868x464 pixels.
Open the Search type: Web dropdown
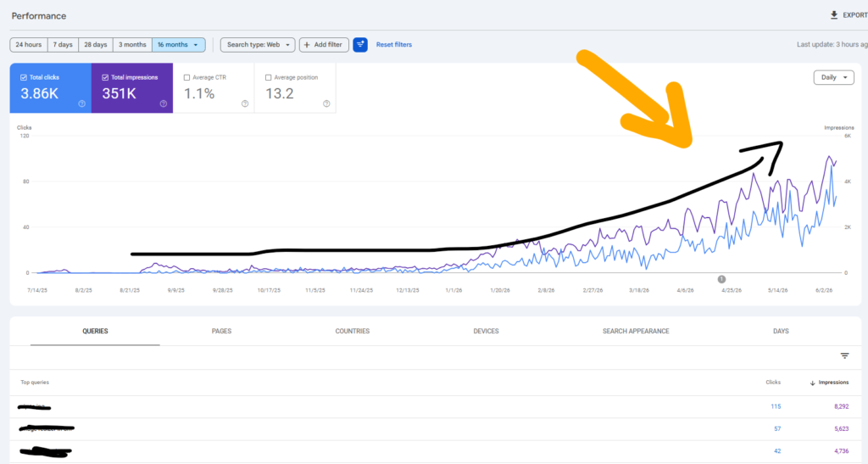click(258, 45)
